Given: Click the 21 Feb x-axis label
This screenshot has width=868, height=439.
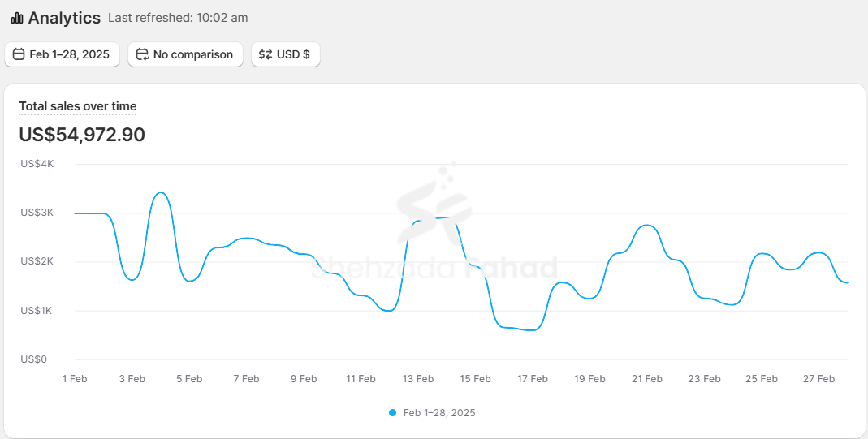Looking at the screenshot, I should (647, 379).
